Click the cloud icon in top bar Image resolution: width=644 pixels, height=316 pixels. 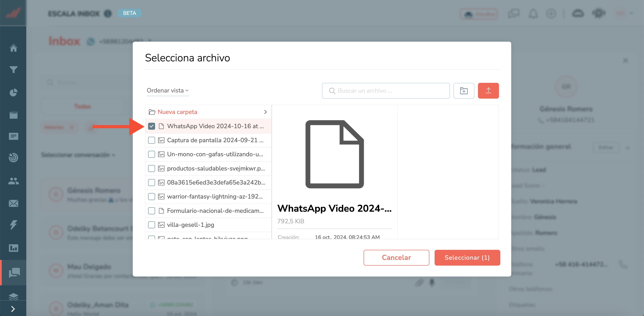point(578,13)
